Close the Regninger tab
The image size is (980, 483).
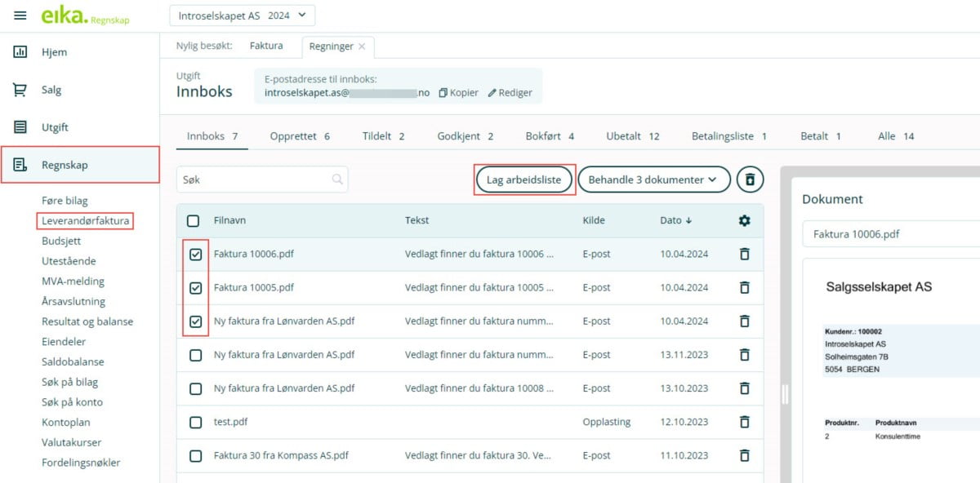(362, 47)
